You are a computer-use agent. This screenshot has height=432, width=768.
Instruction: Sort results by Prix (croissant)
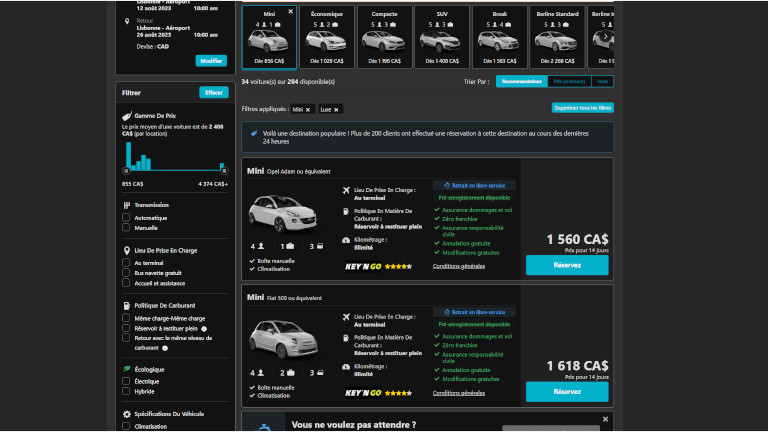[569, 81]
